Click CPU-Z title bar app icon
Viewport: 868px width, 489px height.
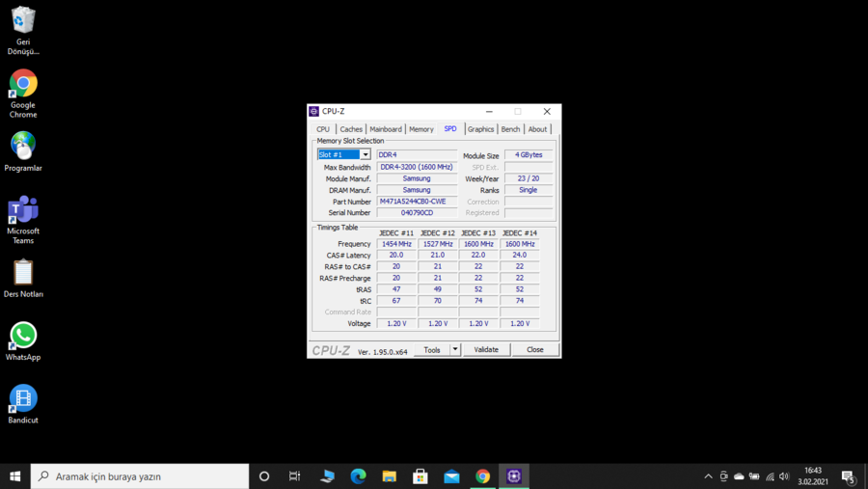click(x=313, y=111)
